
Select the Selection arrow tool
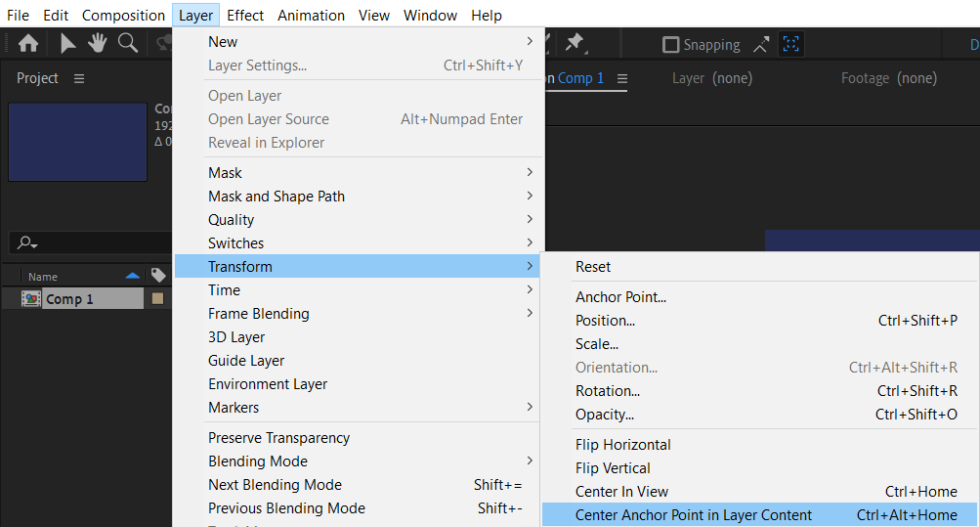[x=67, y=43]
